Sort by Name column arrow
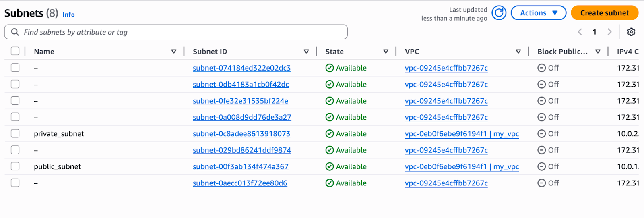The image size is (644, 218). [174, 52]
